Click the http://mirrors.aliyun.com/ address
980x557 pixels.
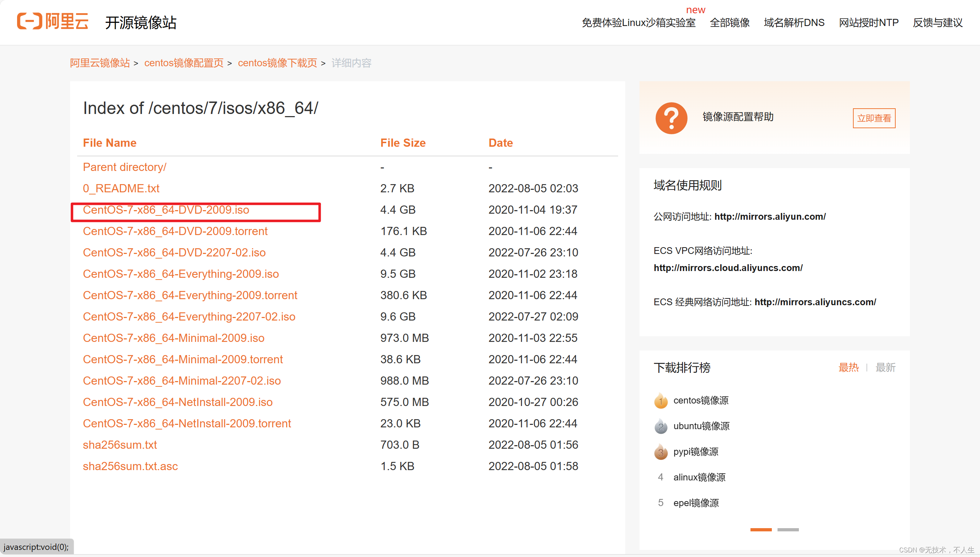pyautogui.click(x=770, y=217)
